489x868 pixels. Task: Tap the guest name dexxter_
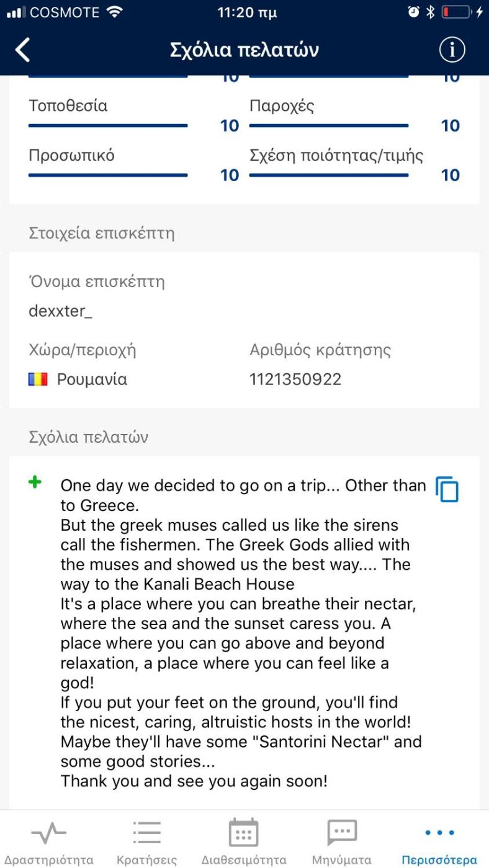point(60,311)
